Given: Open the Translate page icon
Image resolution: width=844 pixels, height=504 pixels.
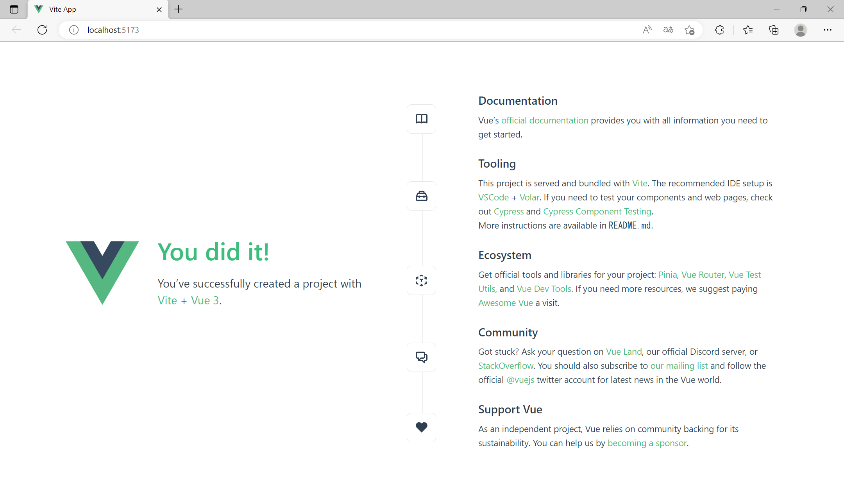Looking at the screenshot, I should tap(668, 30).
